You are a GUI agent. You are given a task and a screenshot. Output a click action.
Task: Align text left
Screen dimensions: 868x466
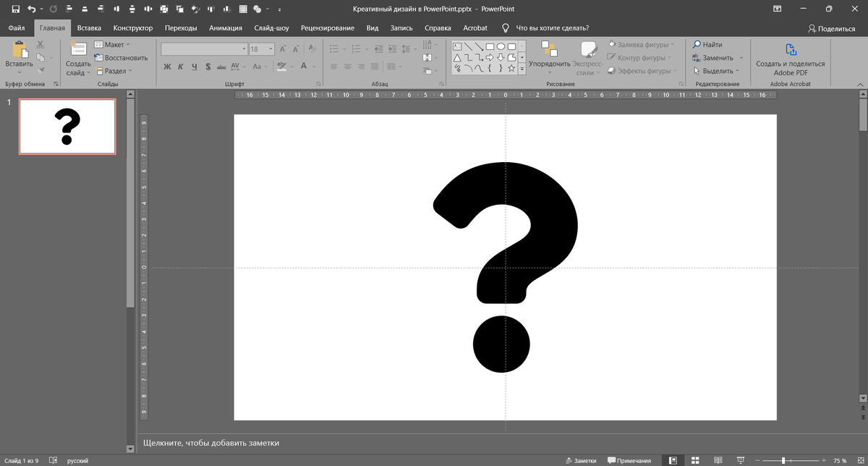point(334,67)
